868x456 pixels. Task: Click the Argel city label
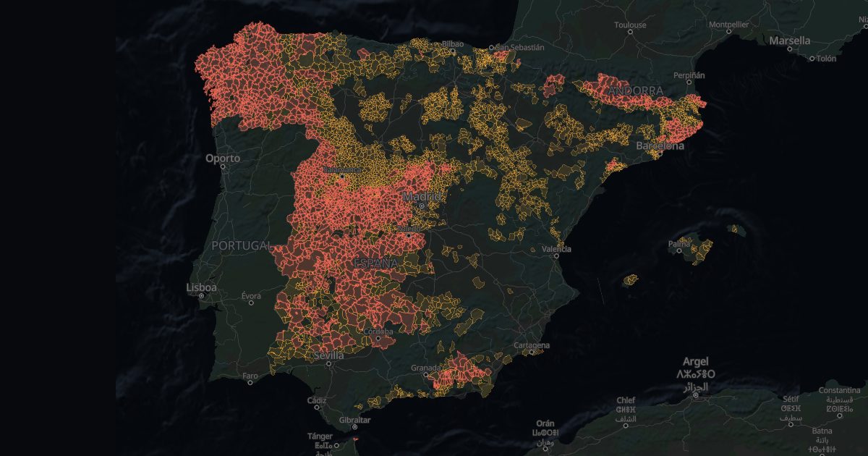pyautogui.click(x=696, y=361)
